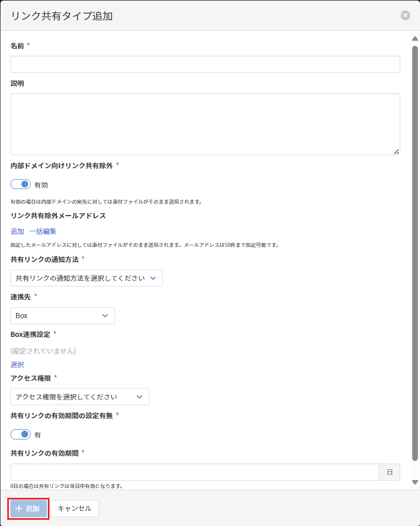Click into the 説明 text area

205,124
